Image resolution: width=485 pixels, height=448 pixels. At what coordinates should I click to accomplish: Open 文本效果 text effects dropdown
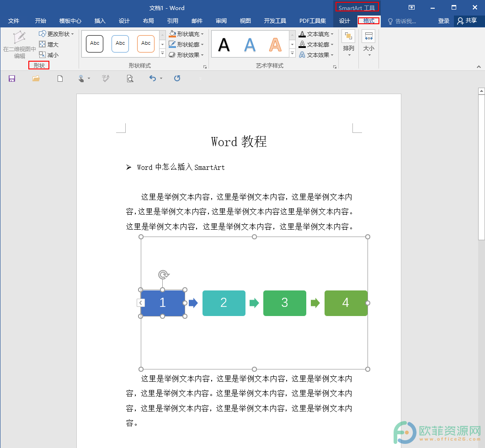pyautogui.click(x=316, y=55)
